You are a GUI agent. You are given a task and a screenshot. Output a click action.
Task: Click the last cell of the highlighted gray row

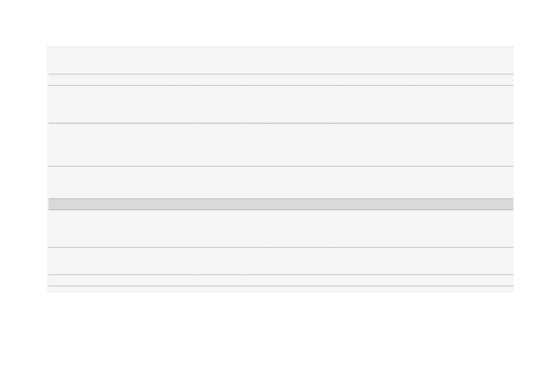tap(458, 204)
